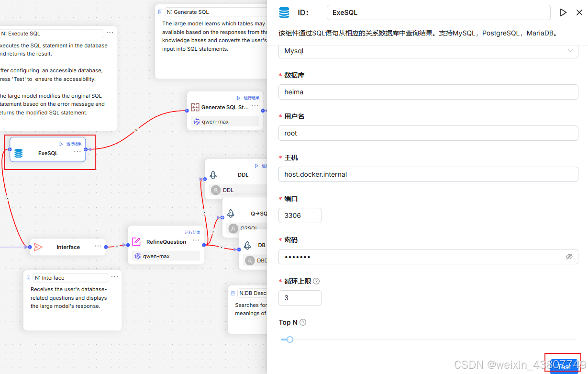Select the ExeSQL node on canvas
This screenshot has height=374, width=588.
point(48,149)
